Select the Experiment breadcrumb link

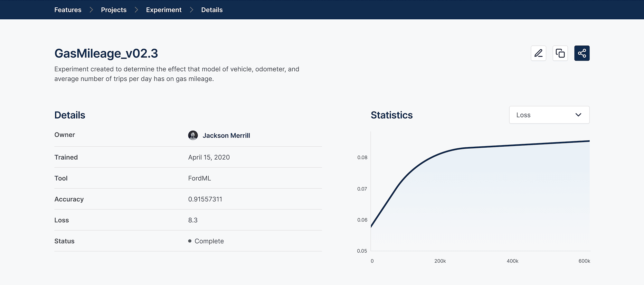(x=164, y=10)
